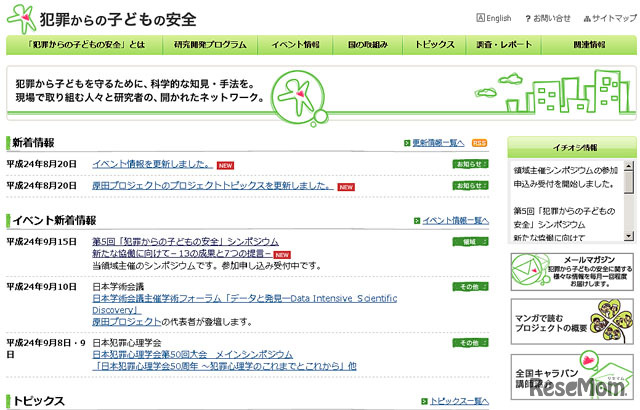The width and height of the screenshot is (640, 410).
Task: Click the イチオシ情報 box scrollbar
Action: click(x=628, y=200)
